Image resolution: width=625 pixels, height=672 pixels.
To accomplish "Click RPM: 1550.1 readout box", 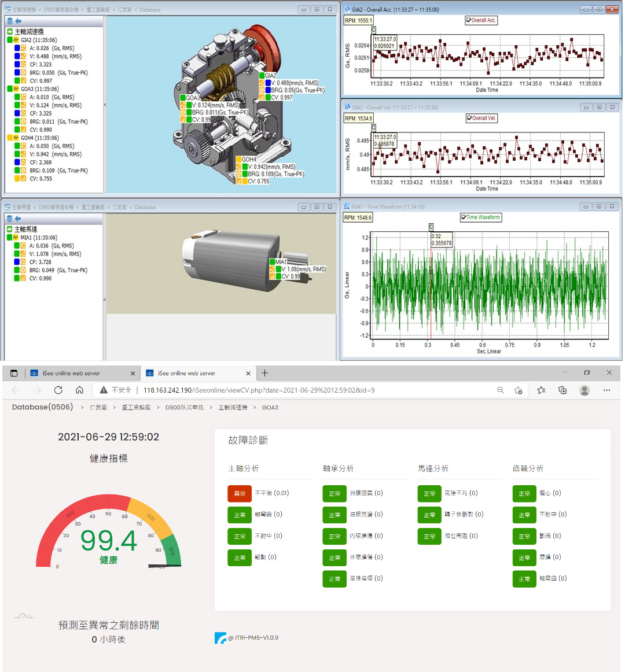I will click(359, 20).
